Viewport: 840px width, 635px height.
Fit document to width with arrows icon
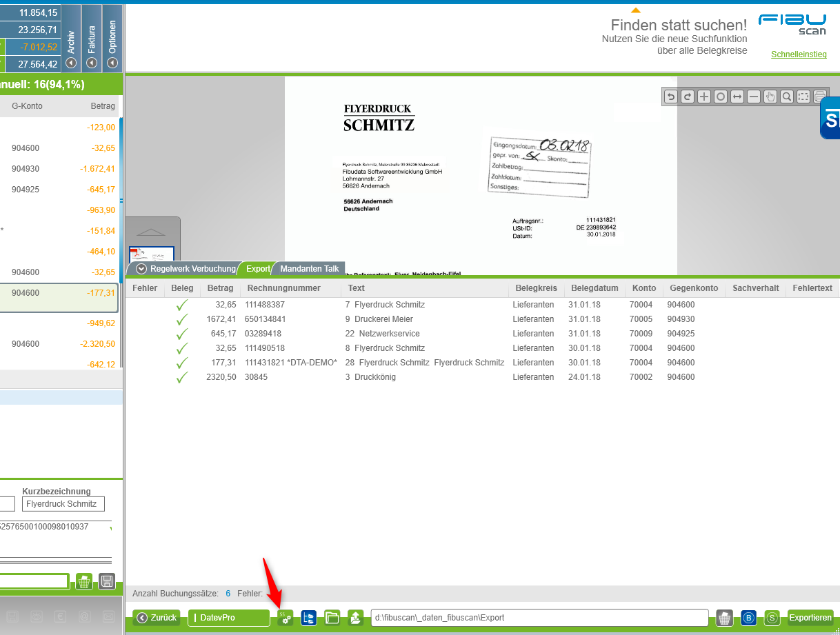pyautogui.click(x=737, y=97)
